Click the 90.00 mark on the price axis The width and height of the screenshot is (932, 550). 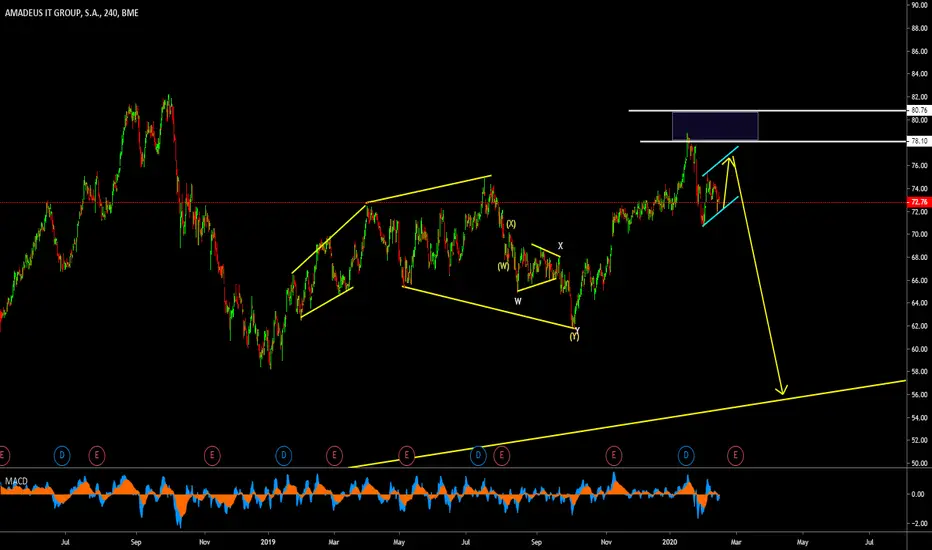pyautogui.click(x=919, y=5)
